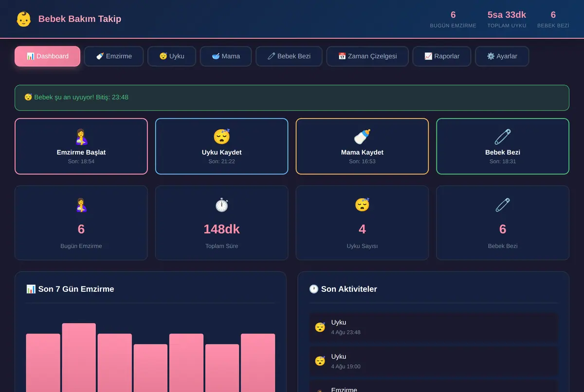Click the Bebek Bakım Takip title

click(80, 19)
